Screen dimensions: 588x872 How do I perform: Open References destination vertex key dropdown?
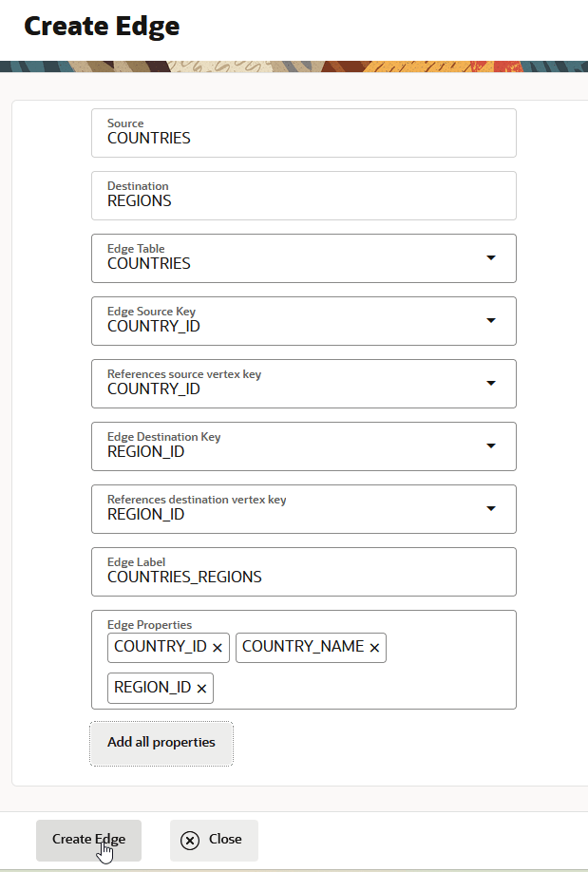click(491, 509)
